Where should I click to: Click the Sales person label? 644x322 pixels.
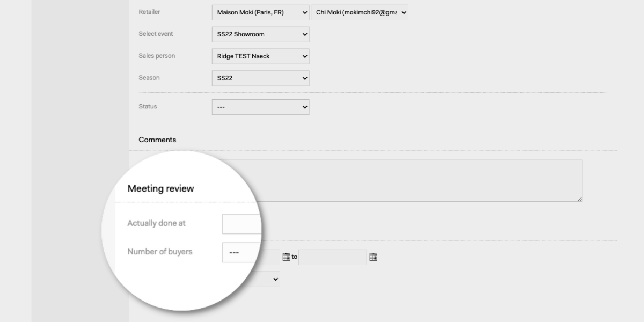157,56
